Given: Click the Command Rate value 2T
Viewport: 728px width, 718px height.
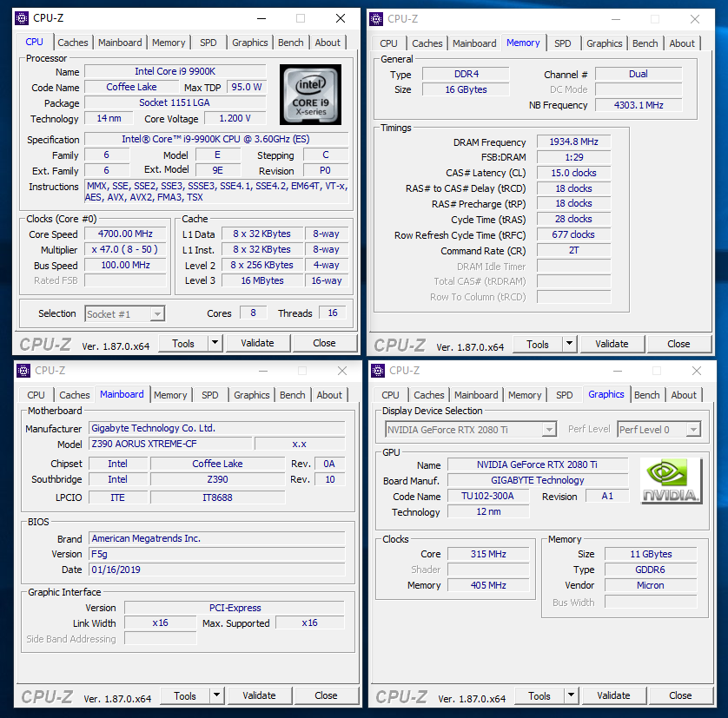Looking at the screenshot, I should pos(574,250).
